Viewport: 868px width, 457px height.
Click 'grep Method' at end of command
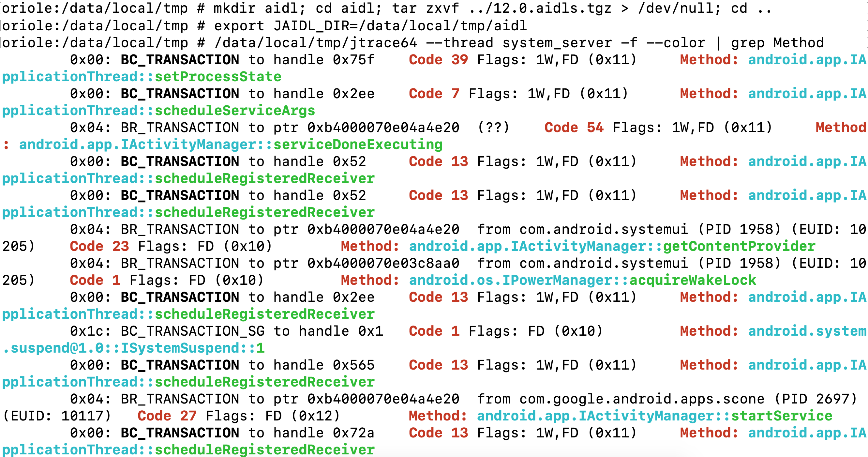777,43
